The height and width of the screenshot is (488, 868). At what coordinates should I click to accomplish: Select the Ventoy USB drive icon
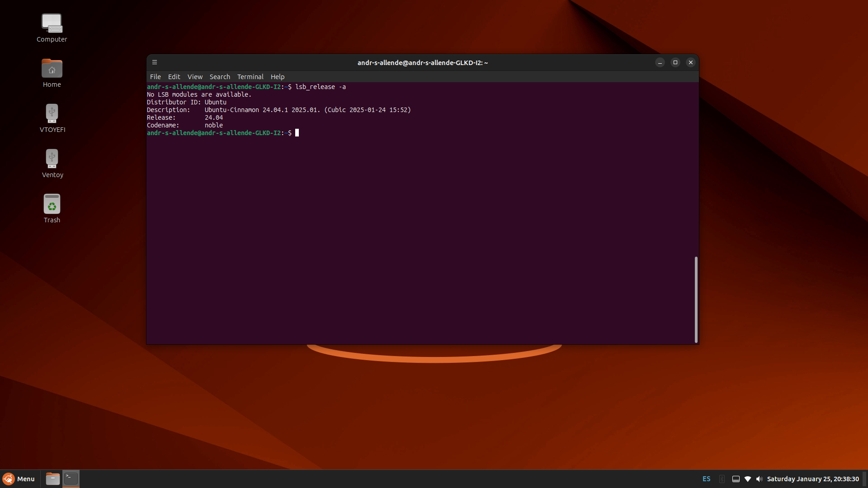click(x=52, y=159)
